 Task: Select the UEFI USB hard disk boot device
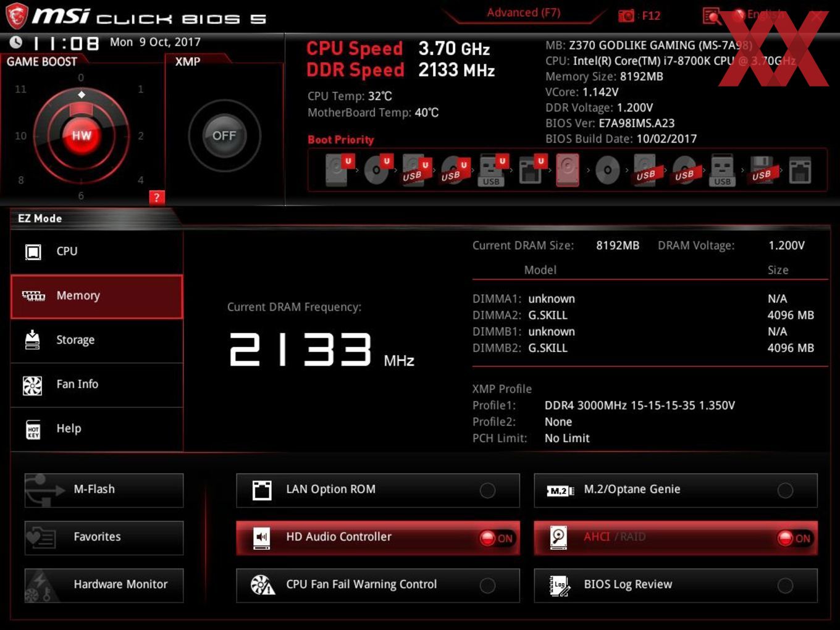pyautogui.click(x=416, y=170)
